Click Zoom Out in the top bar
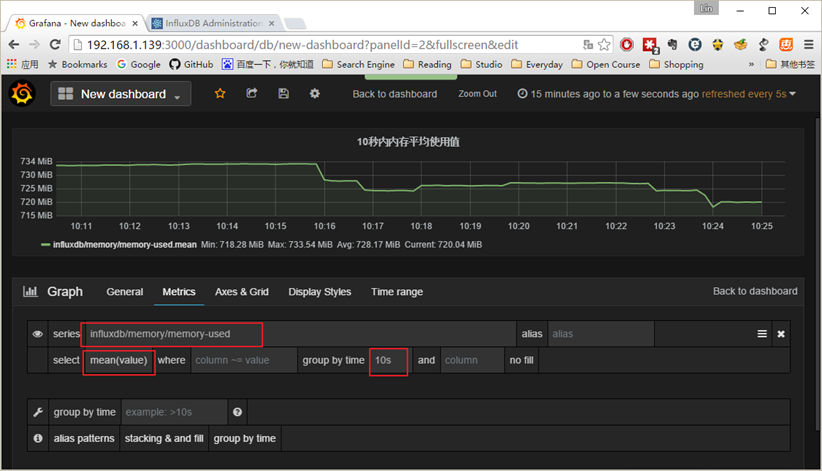The height and width of the screenshot is (471, 822). click(477, 94)
